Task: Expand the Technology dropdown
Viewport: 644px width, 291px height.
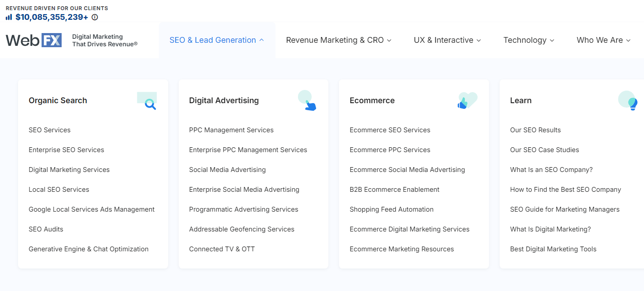Action: pyautogui.click(x=528, y=40)
